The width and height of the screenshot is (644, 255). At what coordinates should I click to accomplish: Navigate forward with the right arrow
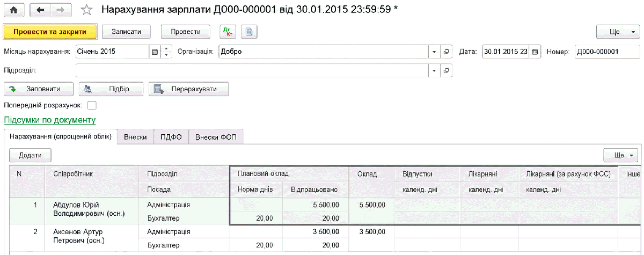[x=60, y=10]
